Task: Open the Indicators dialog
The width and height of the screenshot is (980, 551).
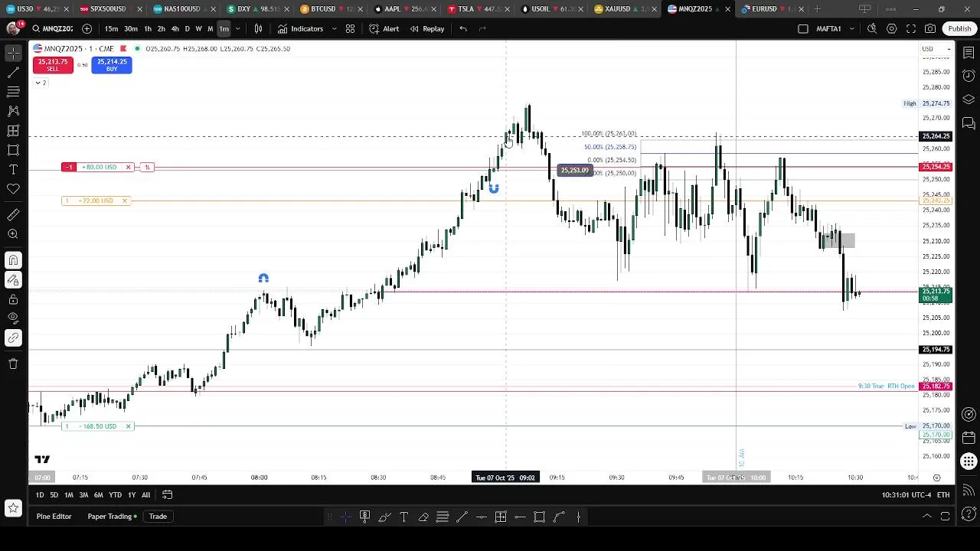Action: (x=300, y=28)
